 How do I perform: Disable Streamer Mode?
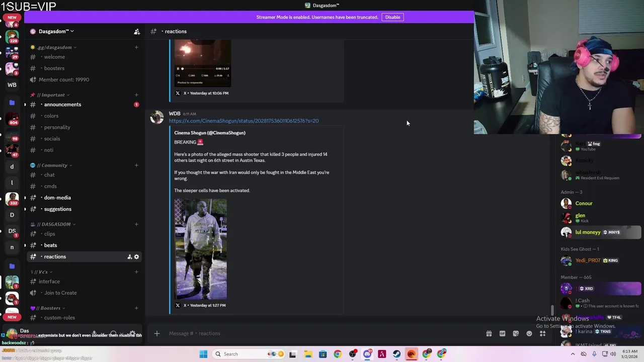[392, 17]
